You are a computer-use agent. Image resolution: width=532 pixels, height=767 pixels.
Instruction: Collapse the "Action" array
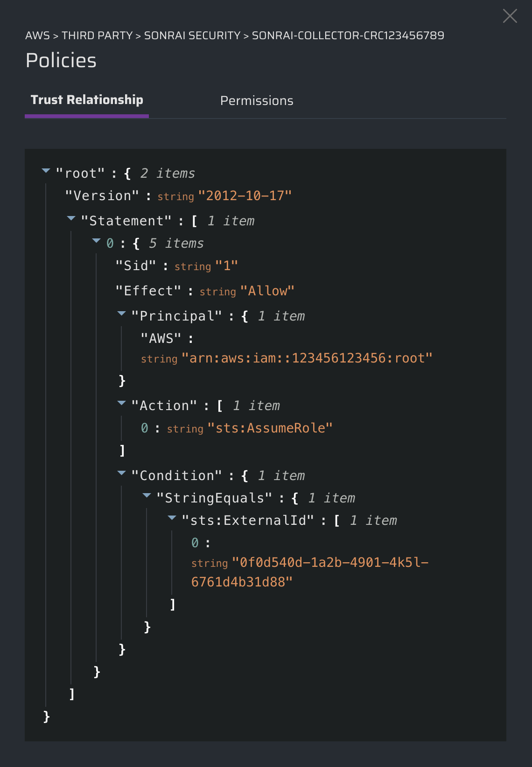[121, 404]
